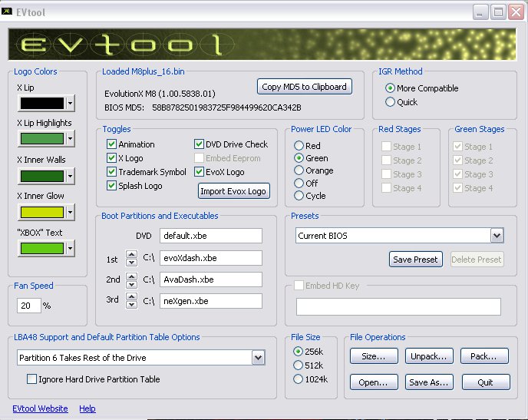Select the Quick IGR method
The height and width of the screenshot is (420, 528).
tap(390, 102)
